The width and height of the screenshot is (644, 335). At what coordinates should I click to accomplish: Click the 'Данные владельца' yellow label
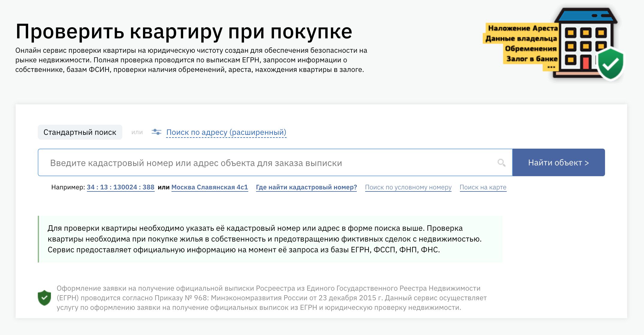point(521,38)
